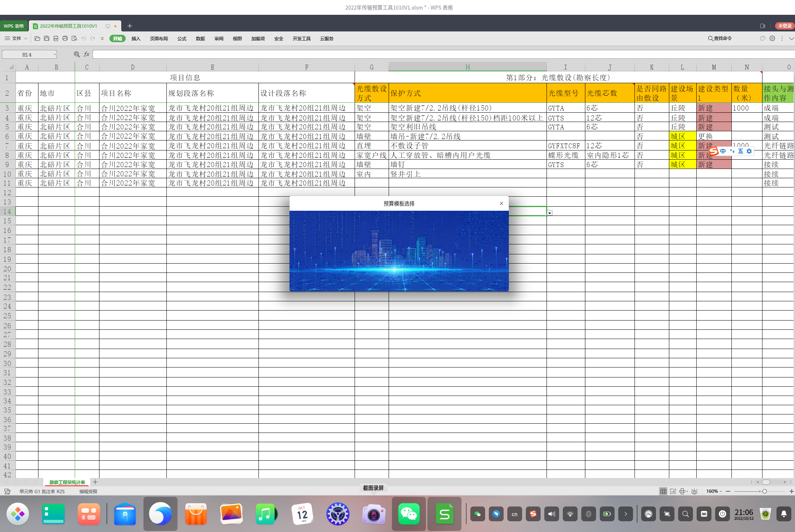This screenshot has width=795, height=532.
Task: Click the Print icon
Action: point(65,38)
